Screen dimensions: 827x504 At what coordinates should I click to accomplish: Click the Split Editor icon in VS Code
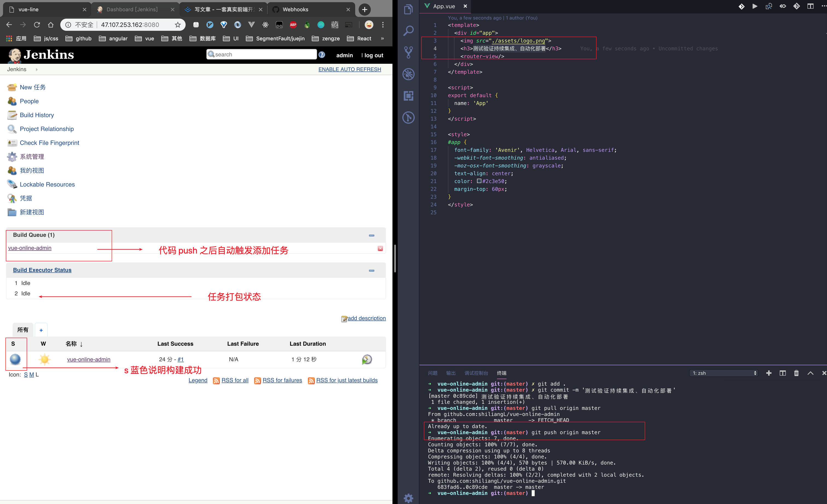[810, 6]
